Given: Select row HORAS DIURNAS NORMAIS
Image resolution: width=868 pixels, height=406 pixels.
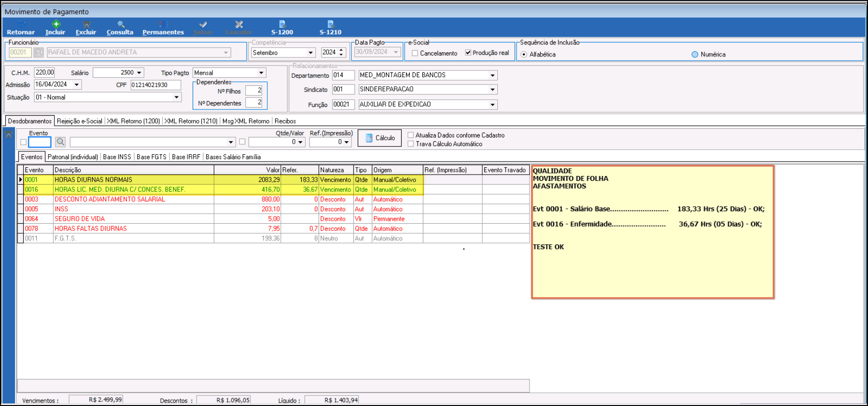Looking at the screenshot, I should point(274,180).
